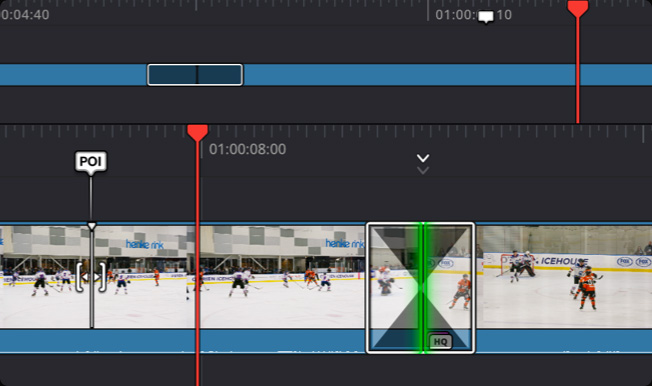Select the ICEHOUSE goalie clip thumbnail

(x=563, y=277)
